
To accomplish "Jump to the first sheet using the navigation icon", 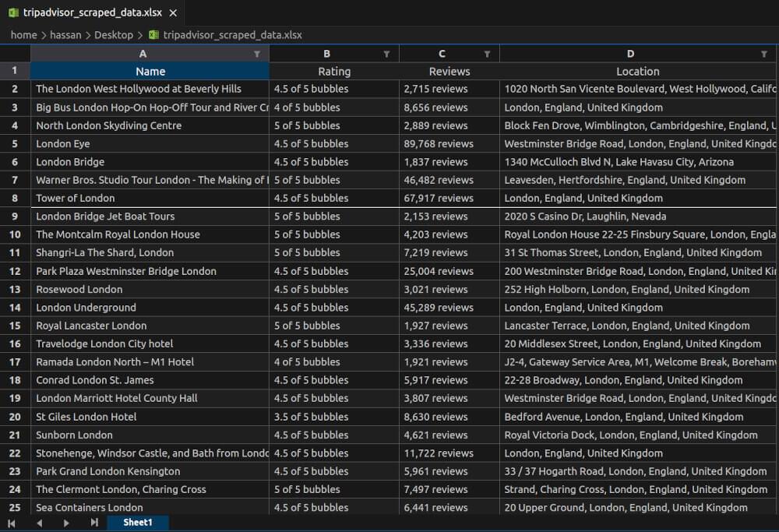I will (x=12, y=523).
